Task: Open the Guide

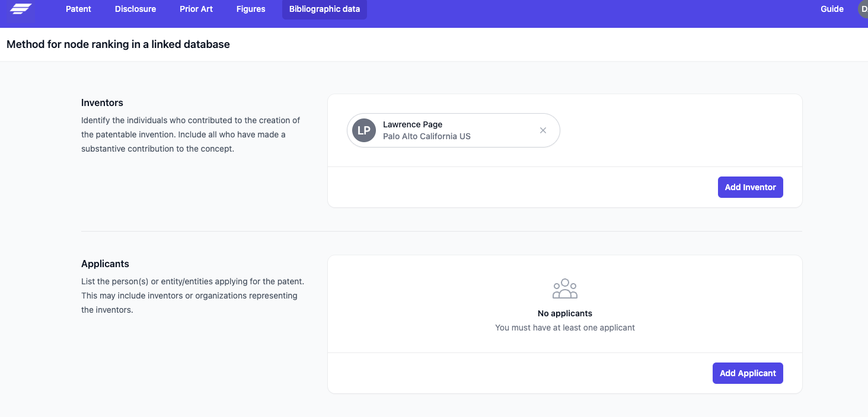Action: tap(832, 9)
